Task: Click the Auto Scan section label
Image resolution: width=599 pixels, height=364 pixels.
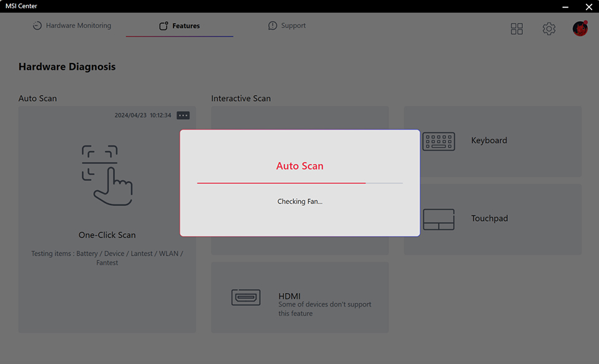Action: click(37, 98)
